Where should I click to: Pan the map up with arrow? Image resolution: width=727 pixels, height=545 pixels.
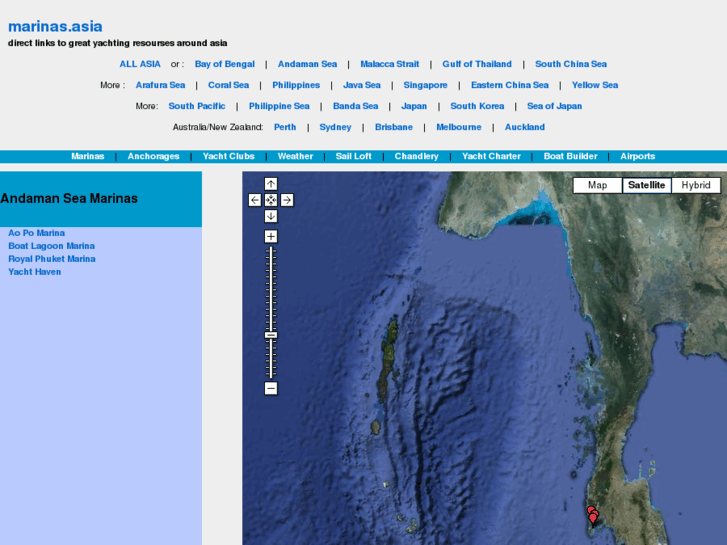[270, 184]
